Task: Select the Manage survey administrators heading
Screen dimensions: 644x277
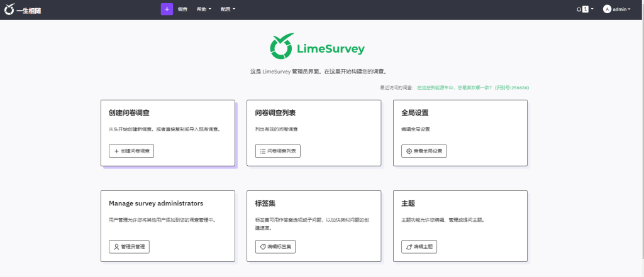Action: (156, 204)
